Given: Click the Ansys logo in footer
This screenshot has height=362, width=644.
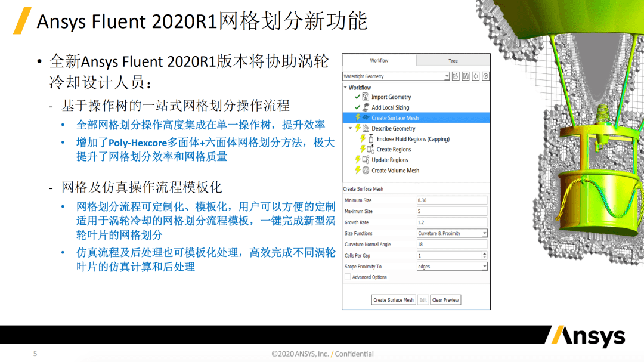Looking at the screenshot, I should click(x=588, y=336).
